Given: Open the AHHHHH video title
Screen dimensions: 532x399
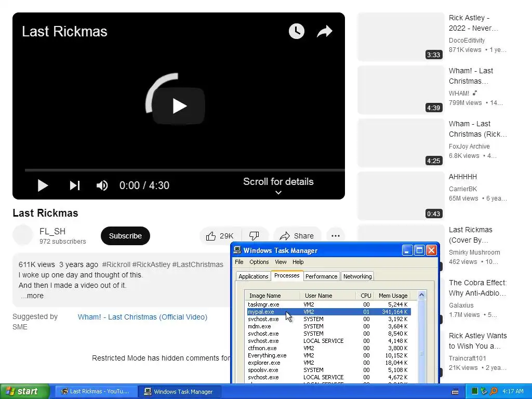Looking at the screenshot, I should coord(463,177).
